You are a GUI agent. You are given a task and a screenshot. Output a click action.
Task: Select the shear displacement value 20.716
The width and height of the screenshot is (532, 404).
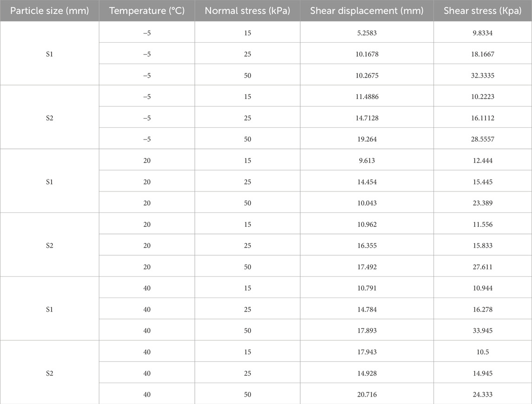pyautogui.click(x=367, y=395)
